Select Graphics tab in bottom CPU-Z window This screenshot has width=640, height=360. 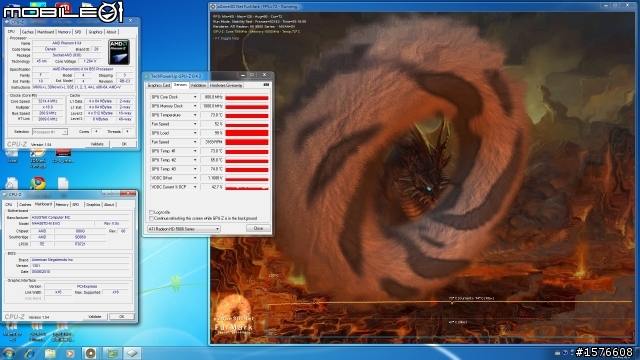pyautogui.click(x=93, y=204)
